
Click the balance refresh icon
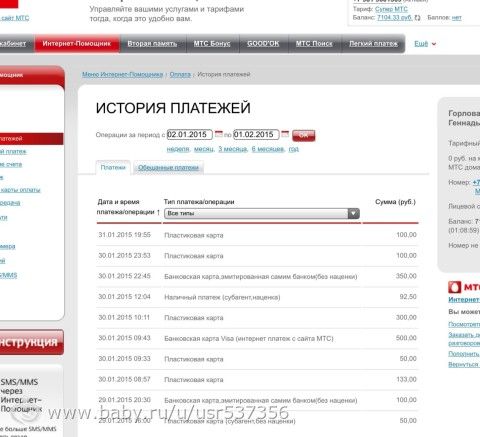tap(417, 18)
